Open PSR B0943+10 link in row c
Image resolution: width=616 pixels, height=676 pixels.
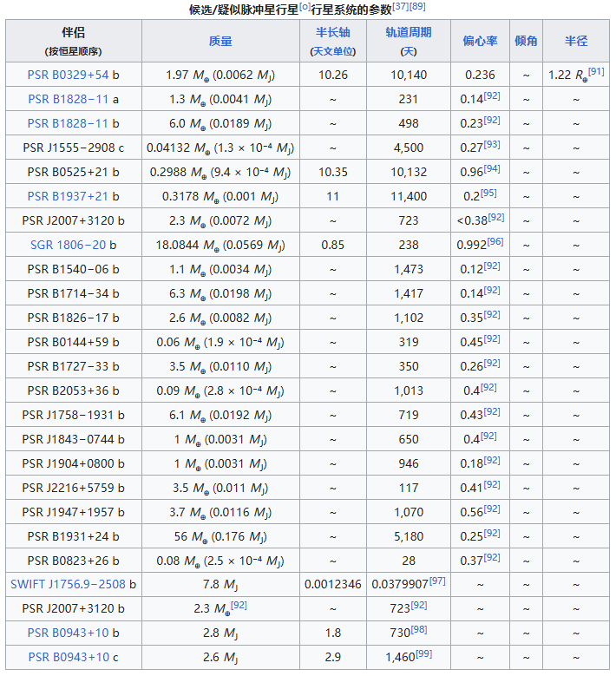68,657
